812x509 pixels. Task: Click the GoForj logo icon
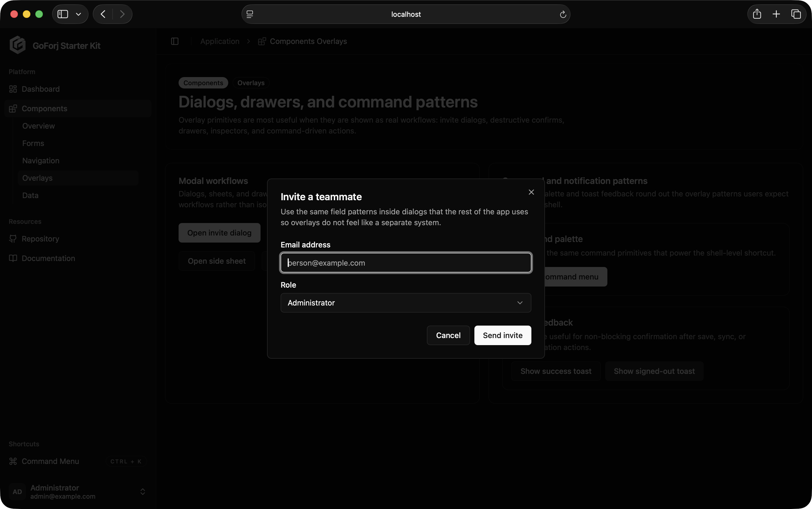tap(18, 45)
